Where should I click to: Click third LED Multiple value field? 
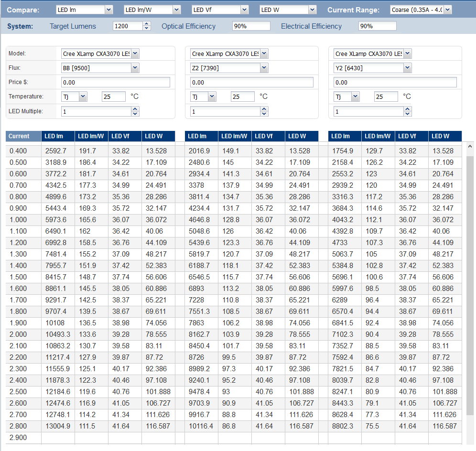click(x=368, y=111)
